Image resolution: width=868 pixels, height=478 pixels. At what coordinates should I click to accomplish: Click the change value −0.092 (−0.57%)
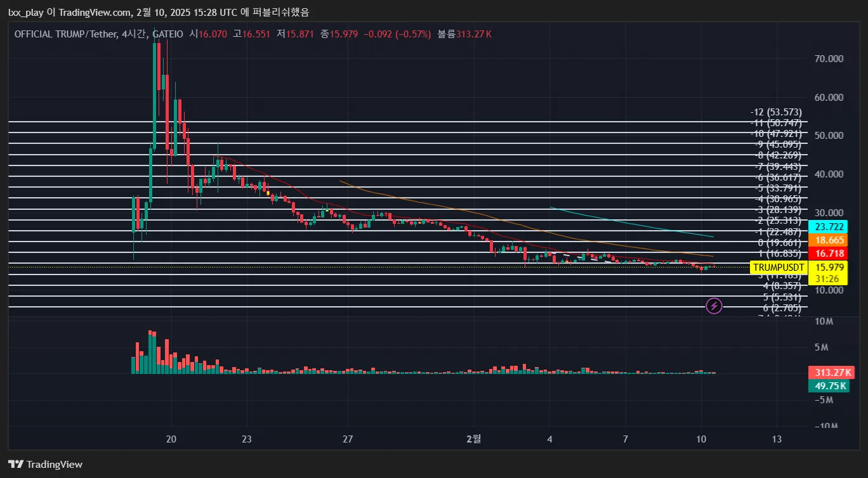tap(397, 34)
